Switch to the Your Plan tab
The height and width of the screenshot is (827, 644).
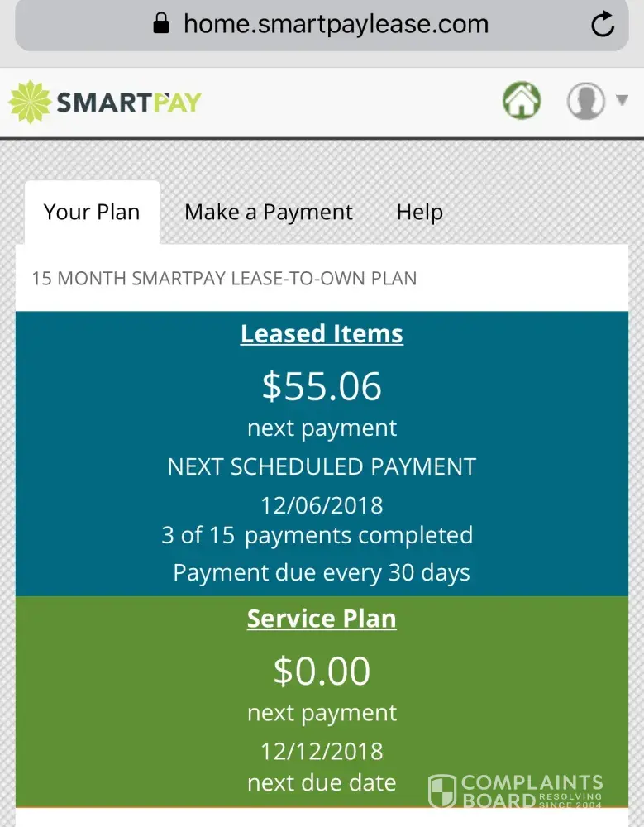pyautogui.click(x=92, y=212)
